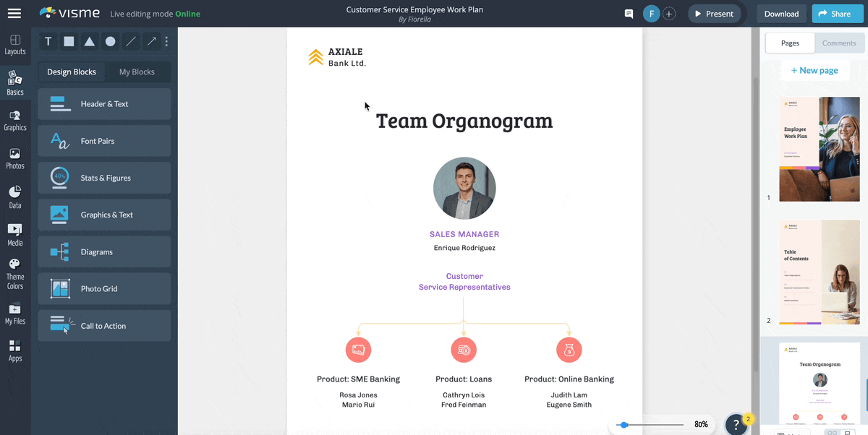Select the Text tool in toolbar
The height and width of the screenshot is (435, 868).
pyautogui.click(x=48, y=42)
